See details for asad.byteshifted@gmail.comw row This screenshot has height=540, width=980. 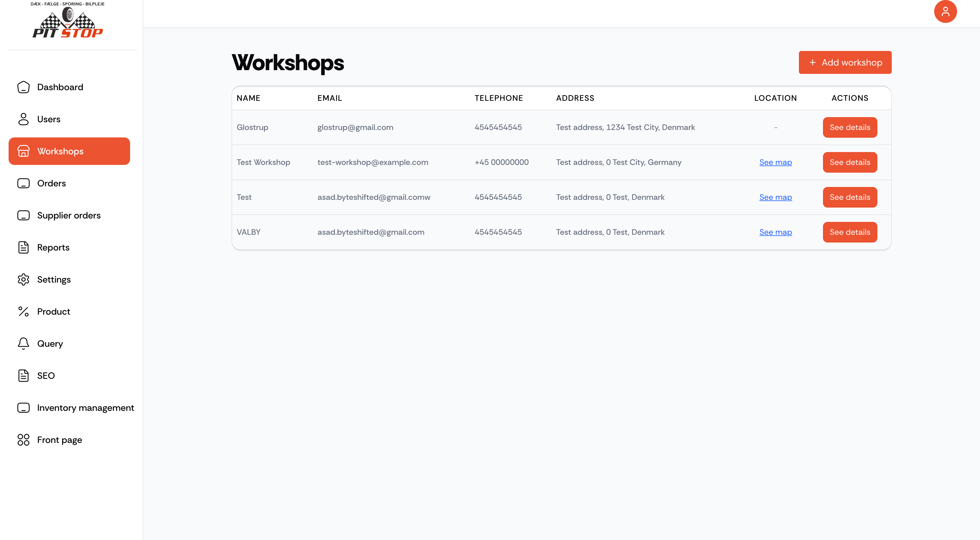click(850, 197)
